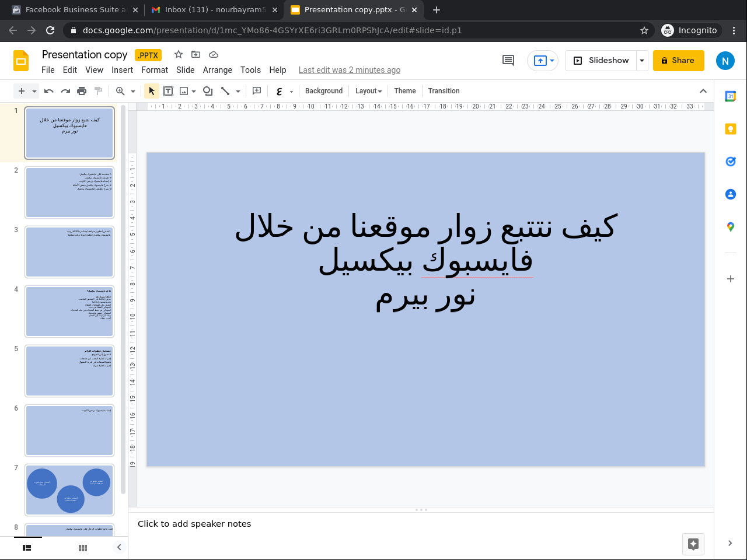Screen dimensions: 747x560
Task: Open the Explore button at bottom right
Action: [x=693, y=544]
